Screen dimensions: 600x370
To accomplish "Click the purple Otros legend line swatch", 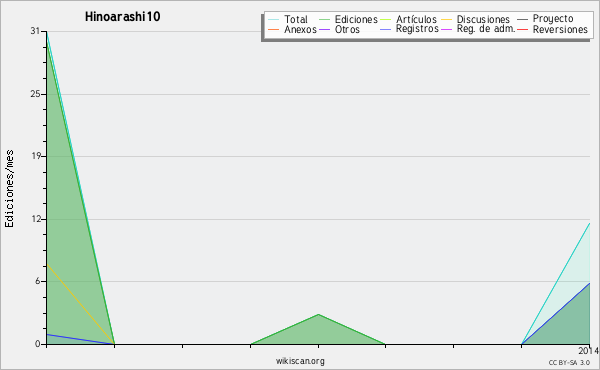I will click(x=324, y=29).
